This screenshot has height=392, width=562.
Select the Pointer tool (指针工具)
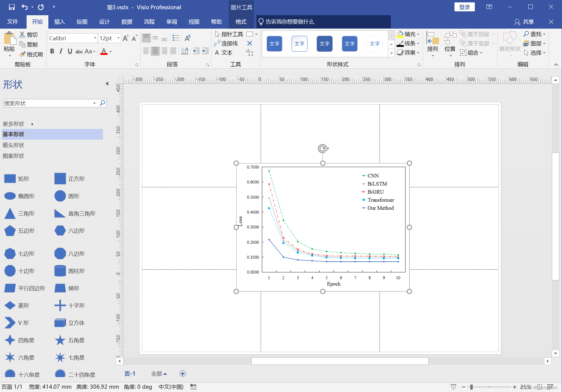click(x=229, y=34)
